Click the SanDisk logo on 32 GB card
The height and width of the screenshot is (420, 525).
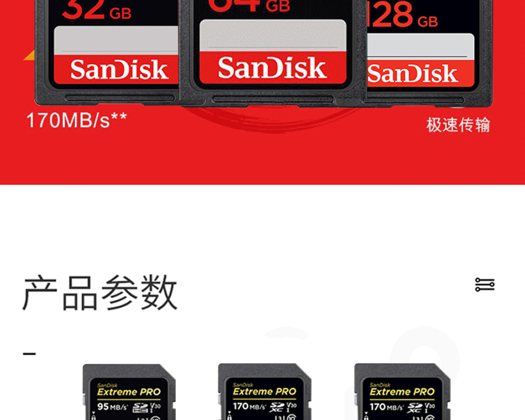point(119,70)
